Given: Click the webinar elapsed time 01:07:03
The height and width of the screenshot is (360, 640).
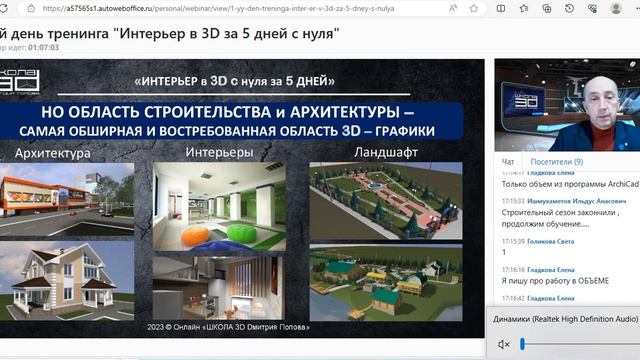Looking at the screenshot, I should click(x=43, y=47).
